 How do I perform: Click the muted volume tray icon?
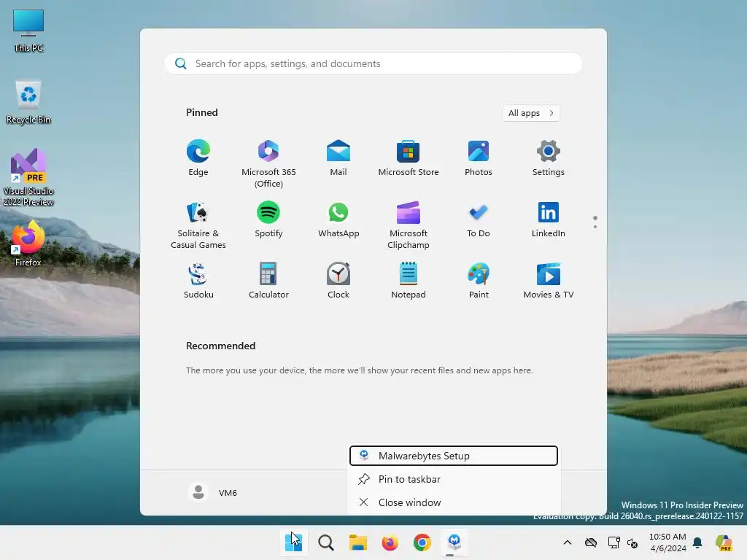click(x=632, y=542)
